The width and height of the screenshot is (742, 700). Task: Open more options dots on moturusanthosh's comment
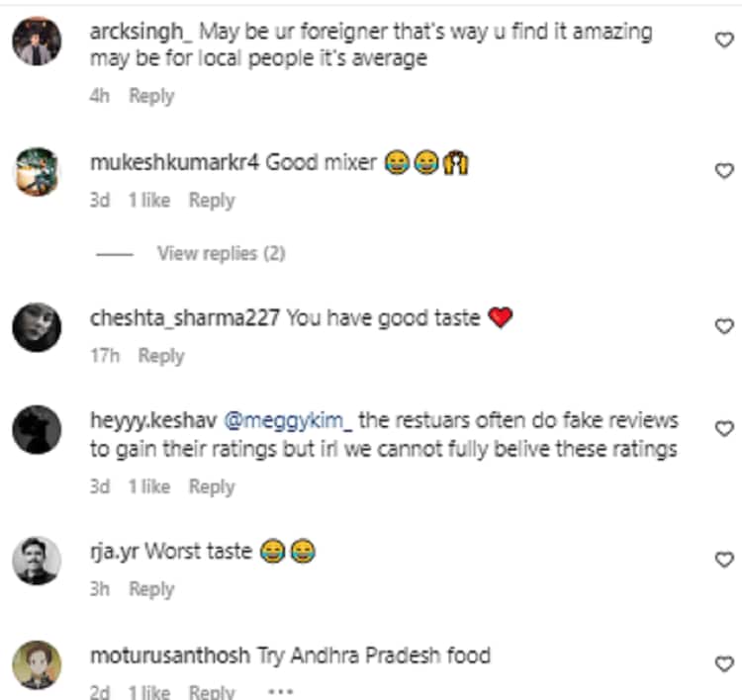[280, 691]
